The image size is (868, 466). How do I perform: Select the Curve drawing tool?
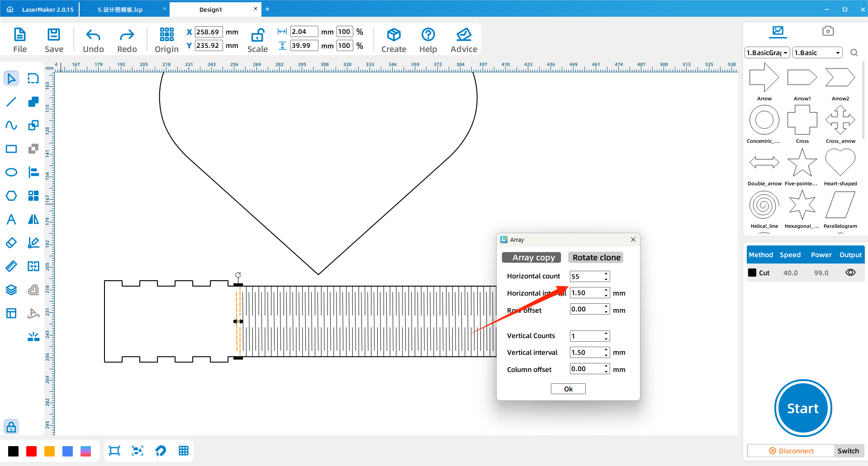coord(11,125)
